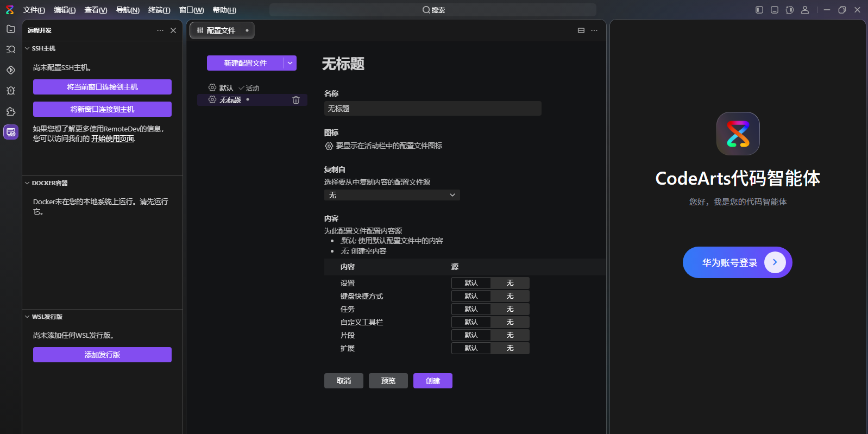Click the 内容 column header

point(348,267)
